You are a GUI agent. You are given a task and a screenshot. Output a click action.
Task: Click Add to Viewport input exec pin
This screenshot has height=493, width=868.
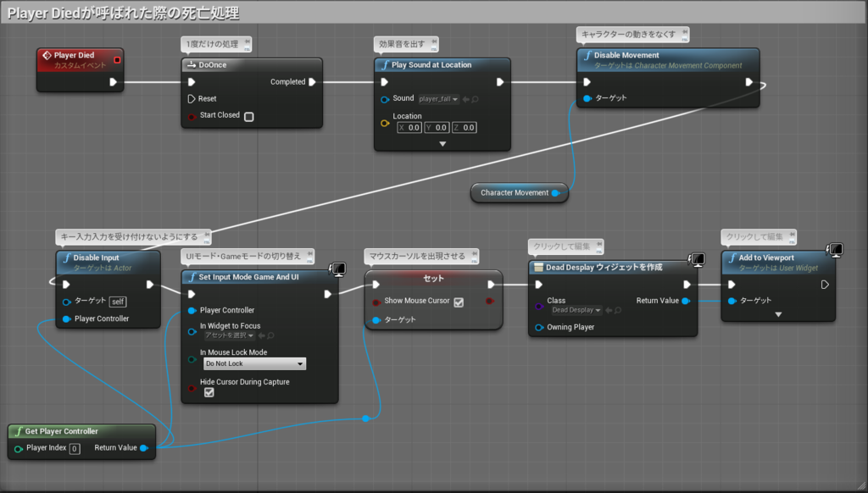click(x=732, y=285)
